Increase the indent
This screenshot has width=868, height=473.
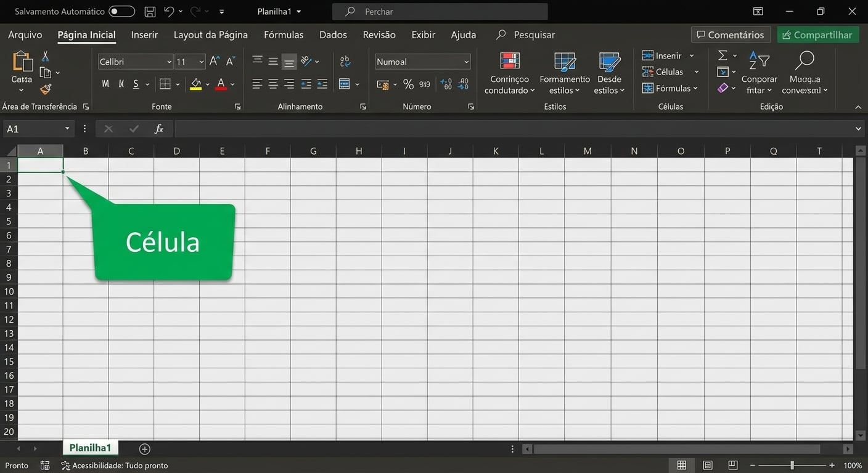click(322, 84)
